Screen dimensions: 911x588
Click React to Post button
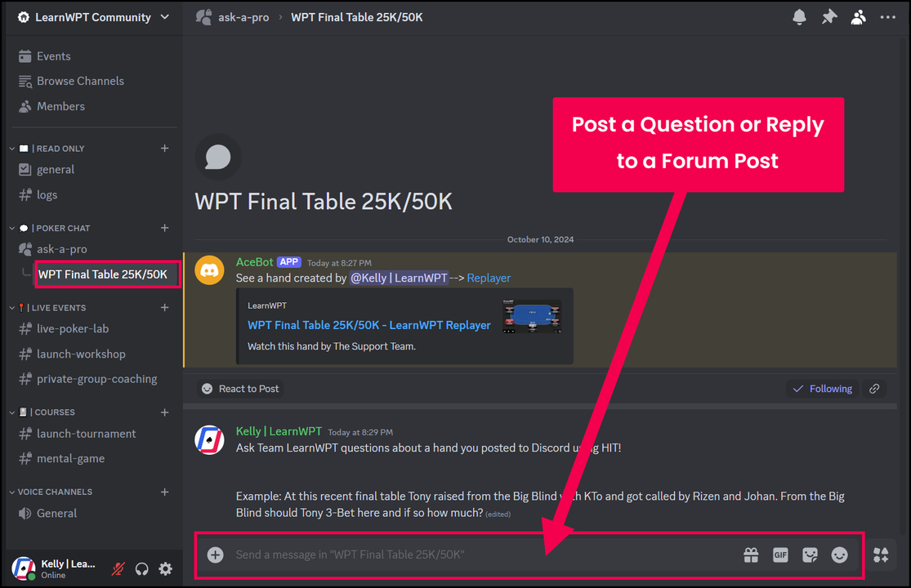pos(239,388)
